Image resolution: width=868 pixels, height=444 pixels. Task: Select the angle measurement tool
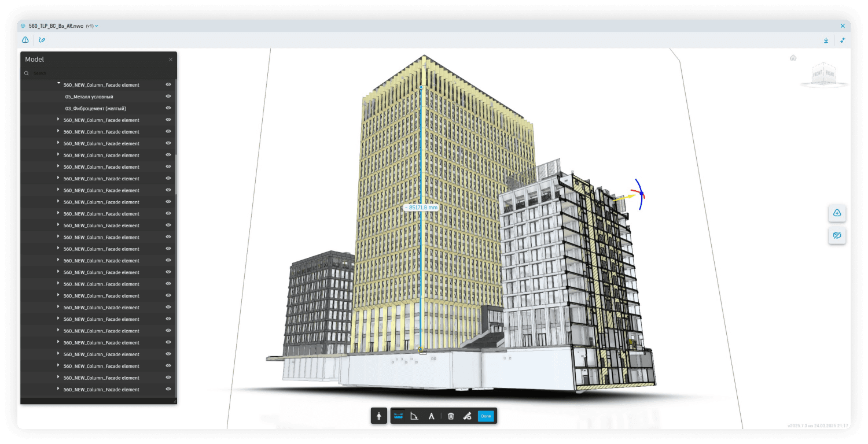click(x=415, y=416)
